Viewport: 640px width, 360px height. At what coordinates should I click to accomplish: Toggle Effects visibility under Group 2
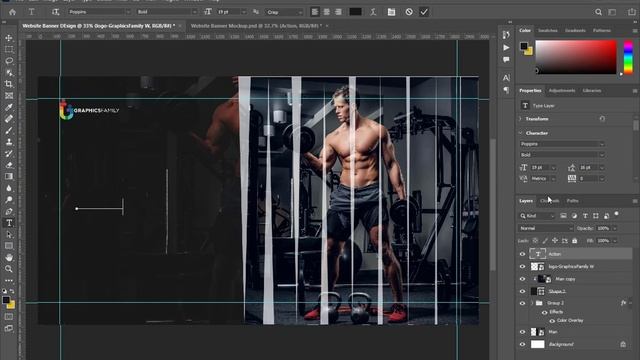point(544,312)
